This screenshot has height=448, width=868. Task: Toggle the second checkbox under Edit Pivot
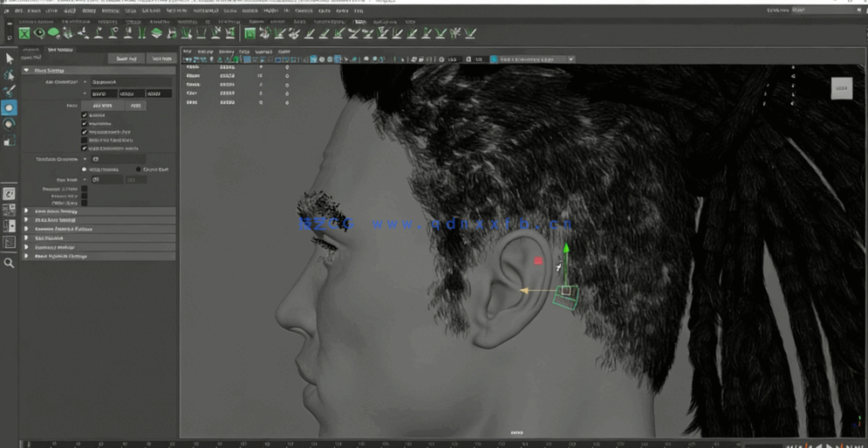coord(85,124)
